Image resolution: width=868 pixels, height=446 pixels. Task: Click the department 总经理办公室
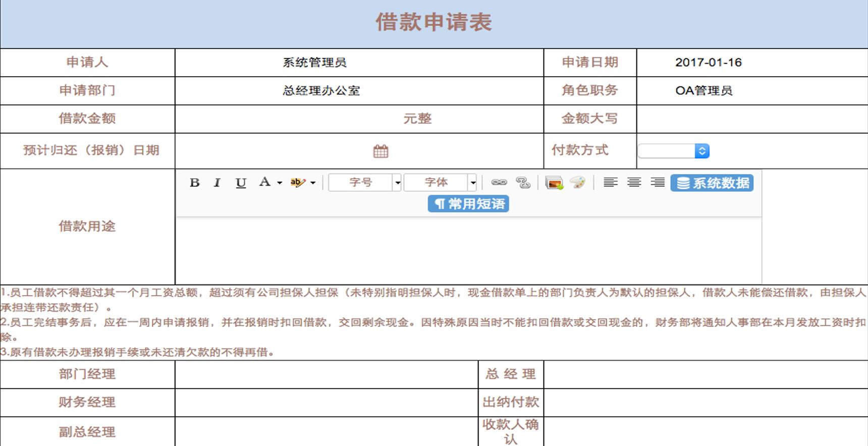pos(321,91)
